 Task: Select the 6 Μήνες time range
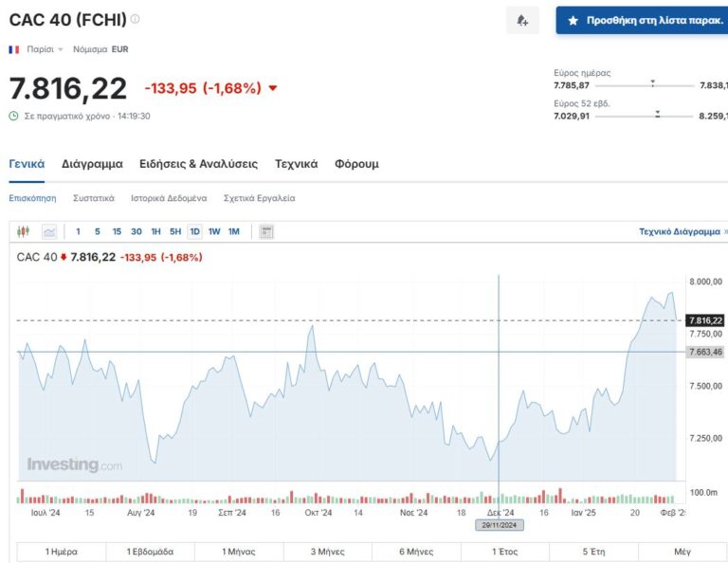click(x=414, y=551)
